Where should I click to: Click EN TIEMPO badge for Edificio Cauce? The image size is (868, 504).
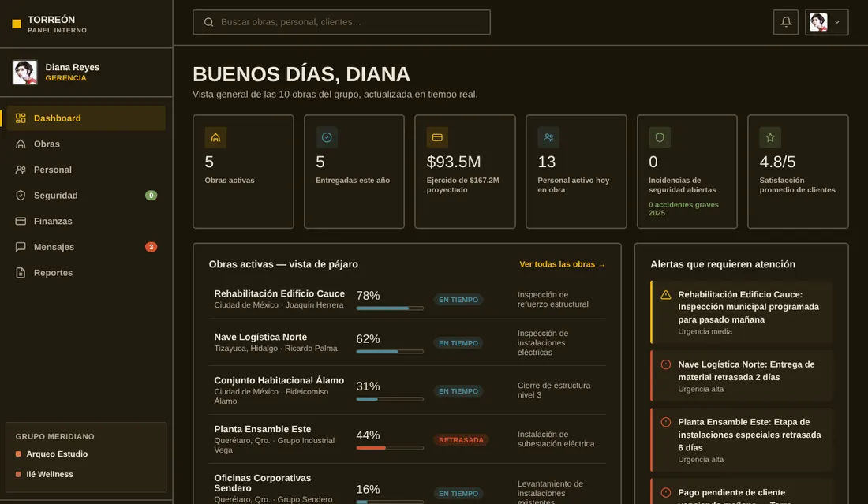458,299
